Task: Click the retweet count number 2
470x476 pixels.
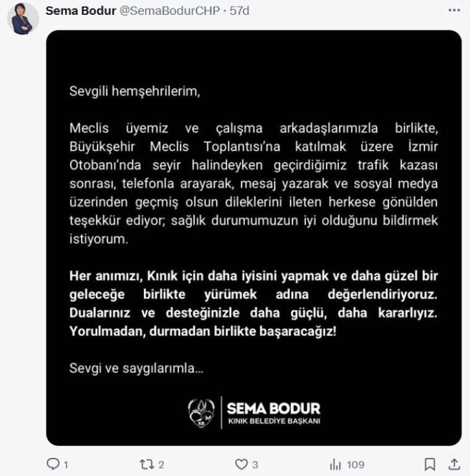Action: pyautogui.click(x=161, y=465)
